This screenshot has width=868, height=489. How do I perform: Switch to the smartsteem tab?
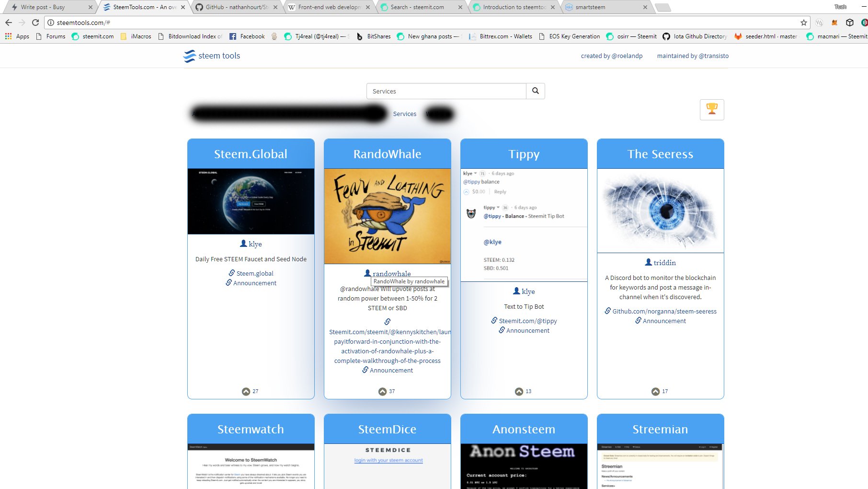pyautogui.click(x=605, y=7)
